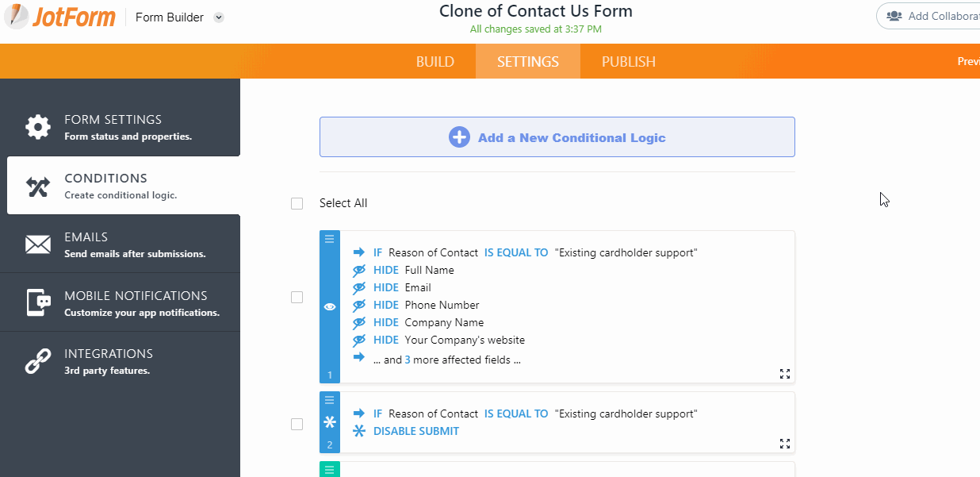Open Form Settings gear icon
Screen dimensions: 980x477
[37, 127]
